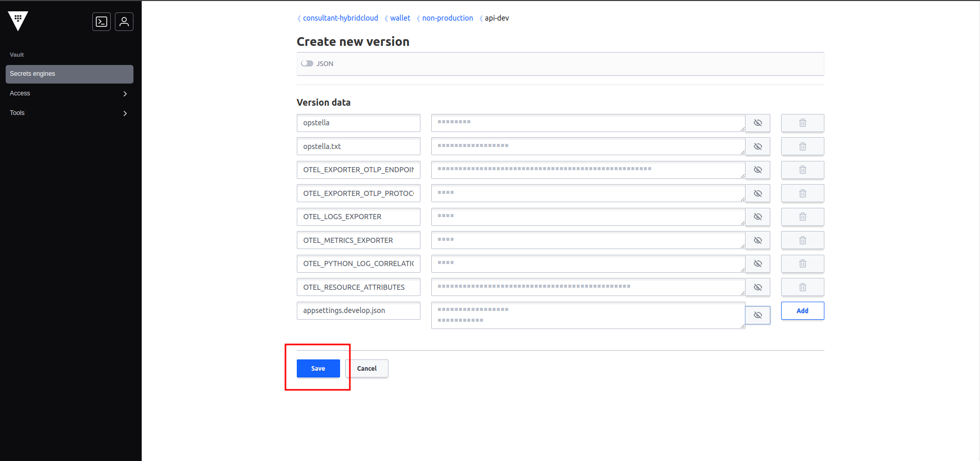Open the console terminal icon

pyautogui.click(x=102, y=22)
